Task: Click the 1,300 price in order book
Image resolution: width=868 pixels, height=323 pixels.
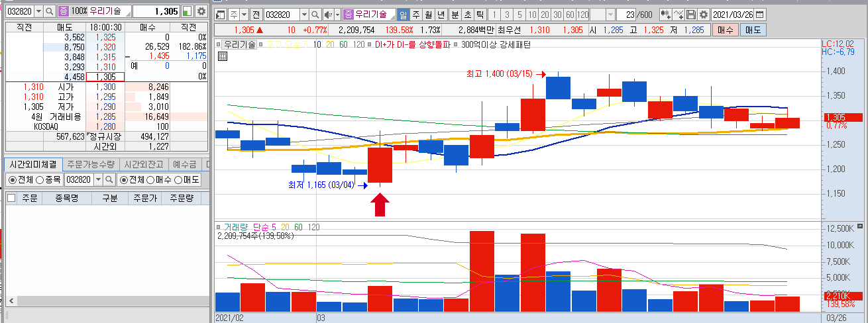Action: [x=105, y=87]
